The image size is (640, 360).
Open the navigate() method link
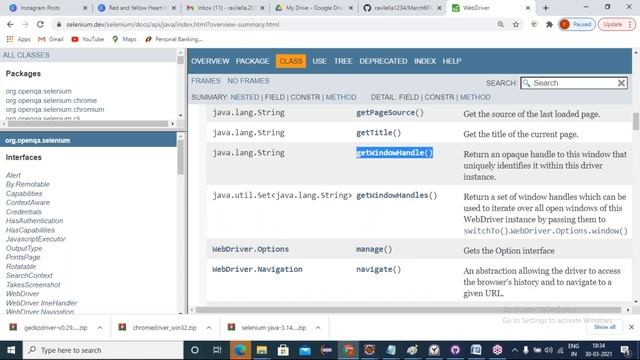pos(378,269)
